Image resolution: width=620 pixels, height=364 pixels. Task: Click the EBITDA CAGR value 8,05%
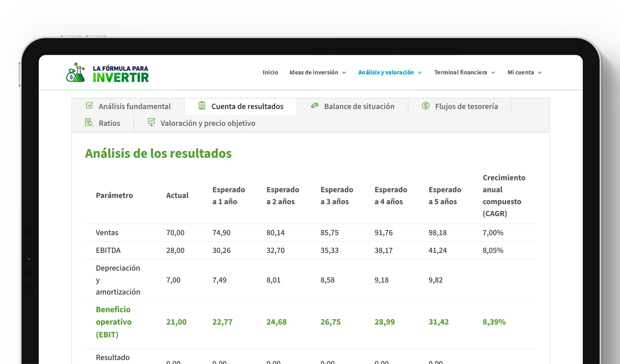click(x=493, y=251)
